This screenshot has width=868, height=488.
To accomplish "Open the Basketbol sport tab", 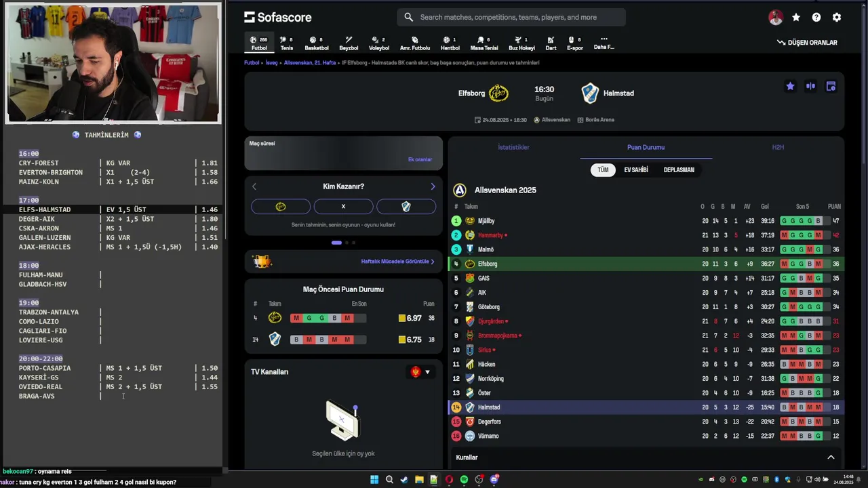I will pos(316,43).
